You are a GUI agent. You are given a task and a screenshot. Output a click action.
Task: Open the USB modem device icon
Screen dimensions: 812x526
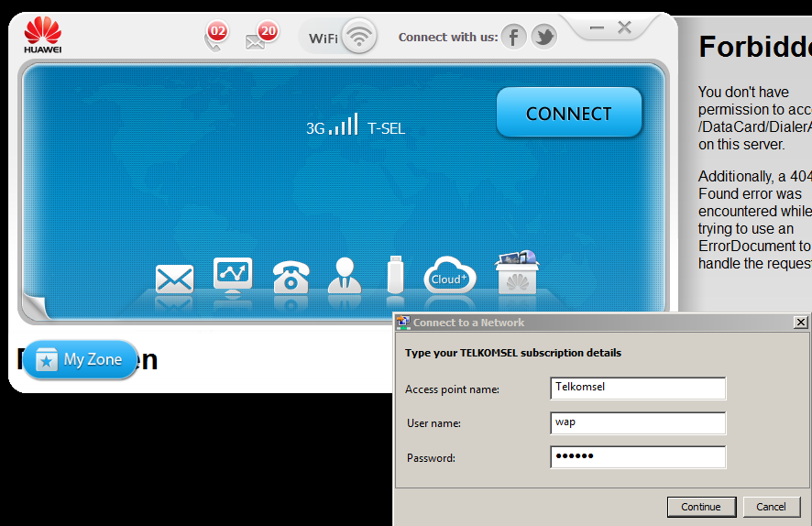396,274
